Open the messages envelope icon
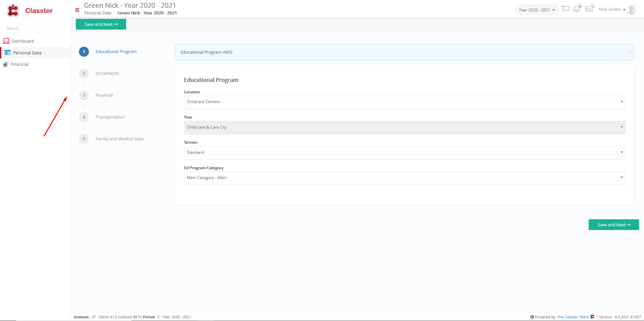The width and height of the screenshot is (644, 321). coord(589,9)
